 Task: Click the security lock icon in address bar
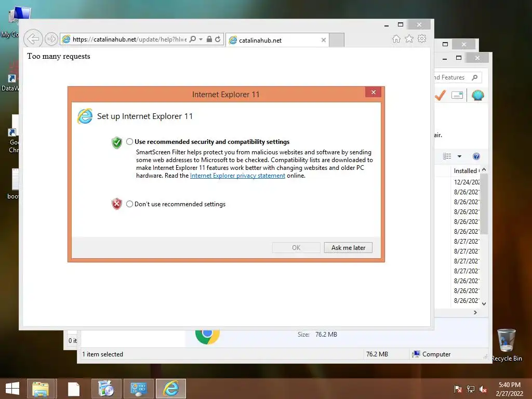tap(209, 39)
